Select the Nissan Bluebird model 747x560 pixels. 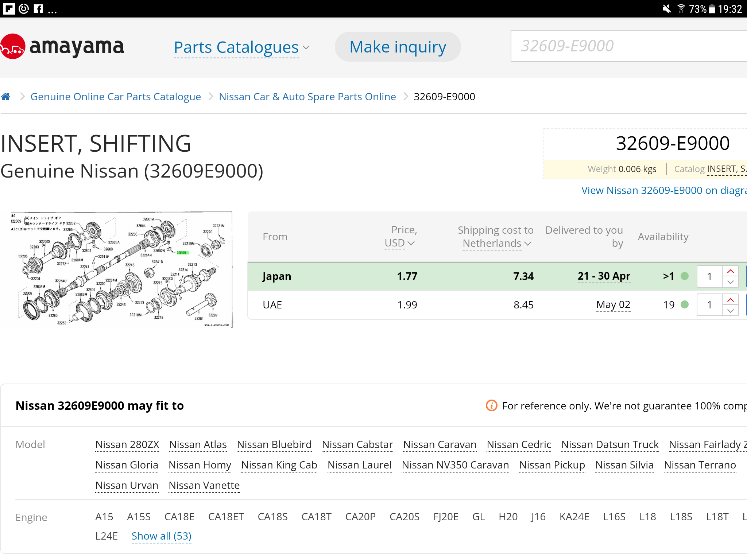coord(274,445)
